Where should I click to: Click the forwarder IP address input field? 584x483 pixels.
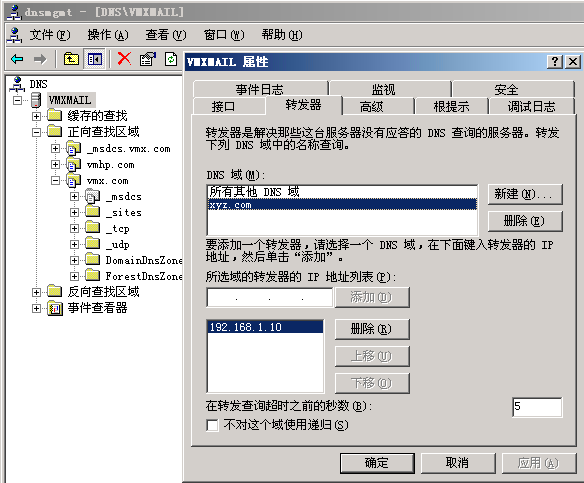pos(270,298)
